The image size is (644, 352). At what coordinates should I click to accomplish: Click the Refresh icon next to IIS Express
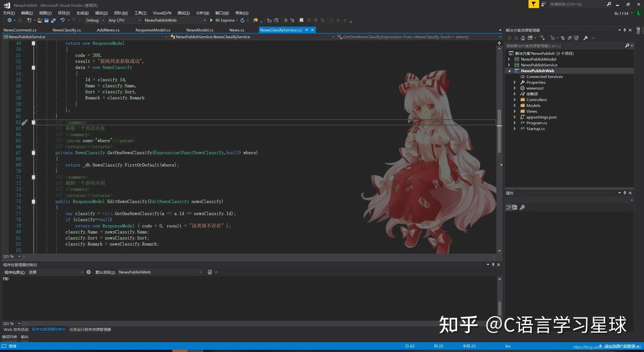pyautogui.click(x=241, y=21)
